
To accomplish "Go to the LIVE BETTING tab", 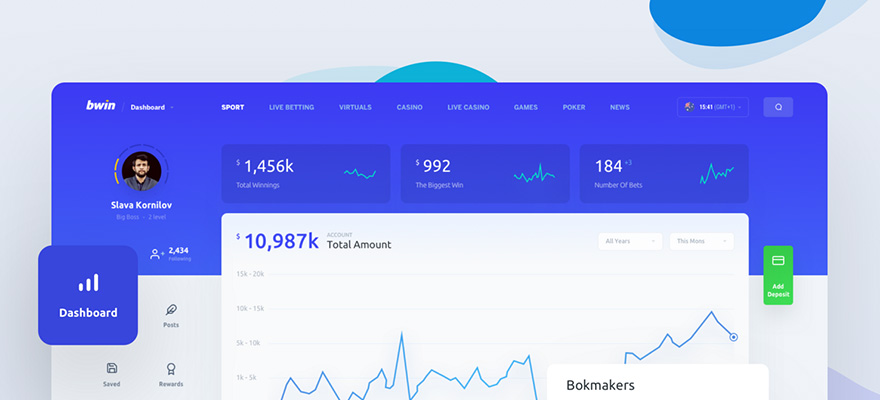I will tap(291, 107).
